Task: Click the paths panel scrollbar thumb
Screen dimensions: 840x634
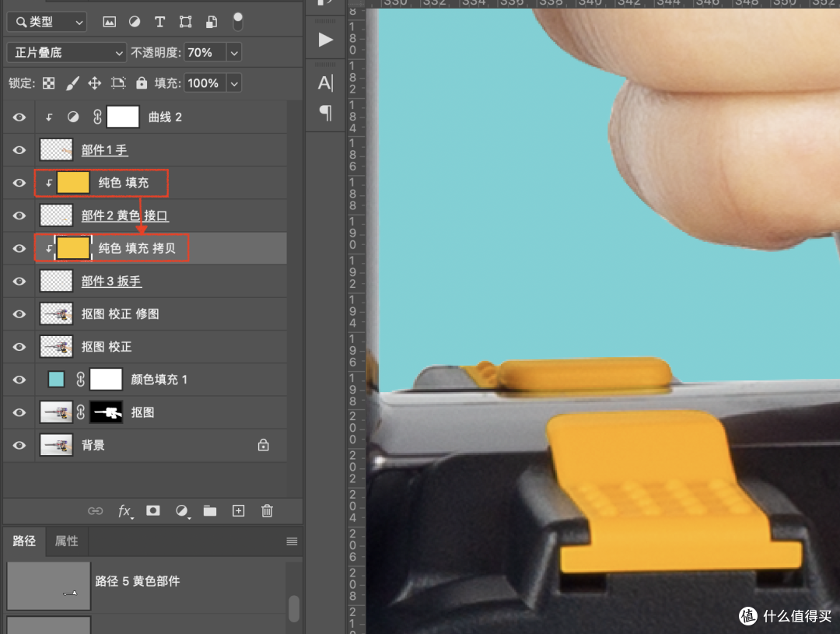Action: (x=294, y=609)
